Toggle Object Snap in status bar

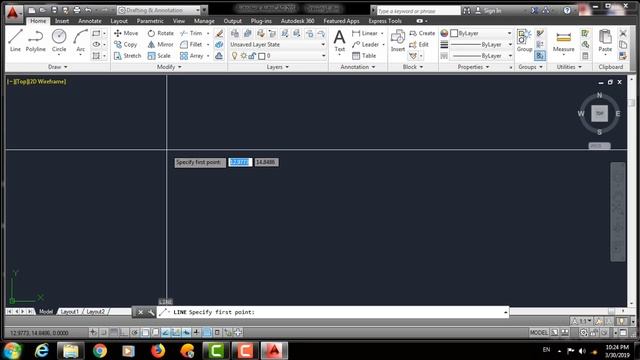pyautogui.click(x=145, y=333)
